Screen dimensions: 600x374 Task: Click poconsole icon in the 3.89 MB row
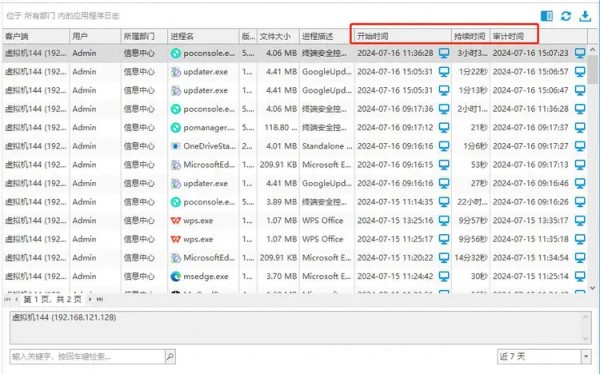click(176, 202)
